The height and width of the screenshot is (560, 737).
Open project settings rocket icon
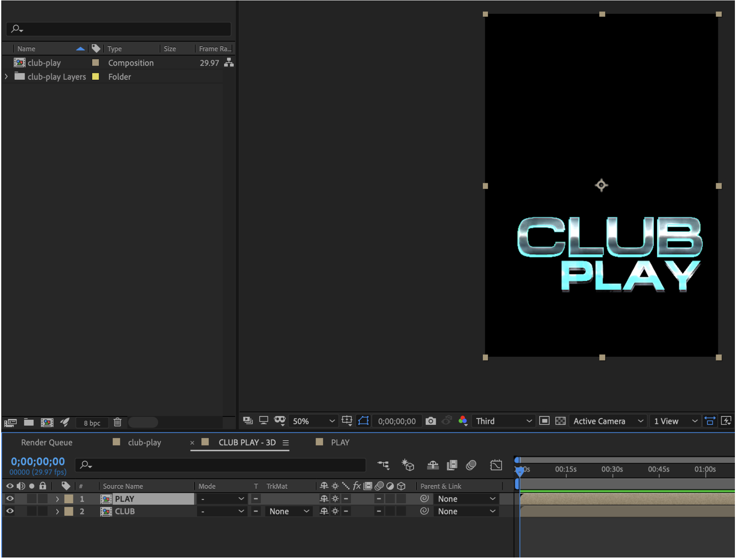[65, 422]
